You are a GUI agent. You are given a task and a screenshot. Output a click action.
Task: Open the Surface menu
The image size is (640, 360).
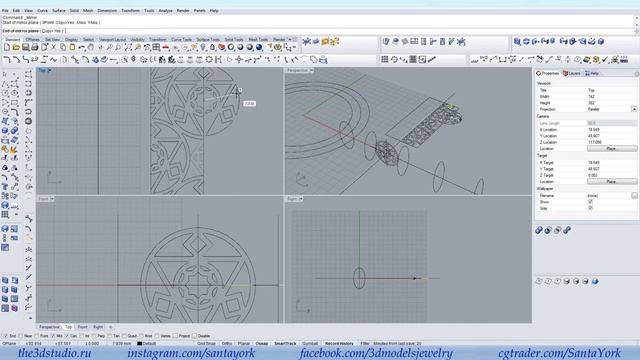[x=59, y=11]
